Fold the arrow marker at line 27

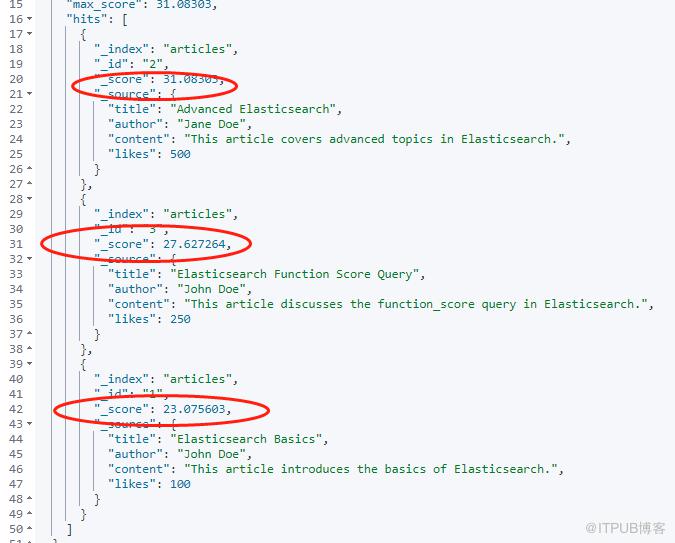click(29, 183)
